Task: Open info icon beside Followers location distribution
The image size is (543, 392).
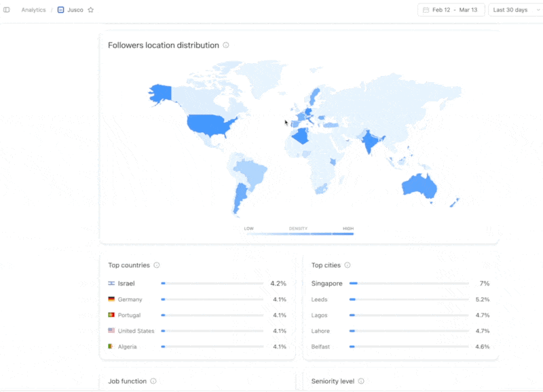Action: click(226, 45)
